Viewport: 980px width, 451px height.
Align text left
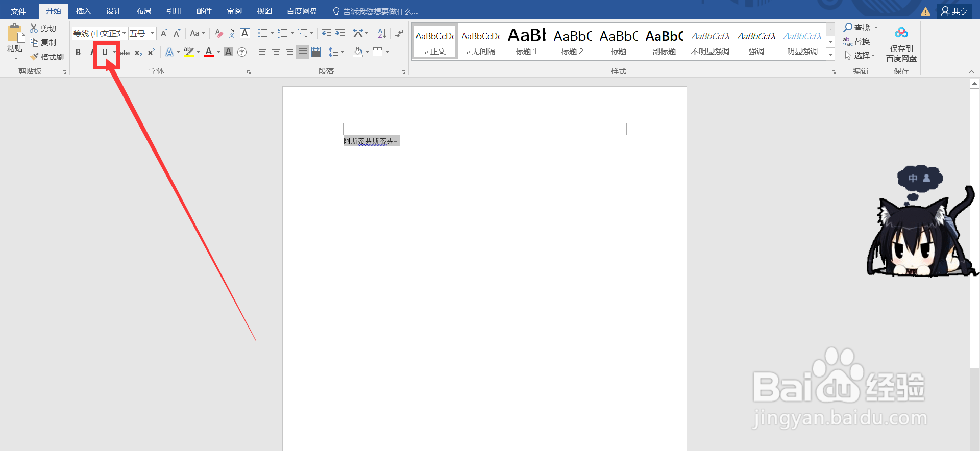pyautogui.click(x=263, y=52)
